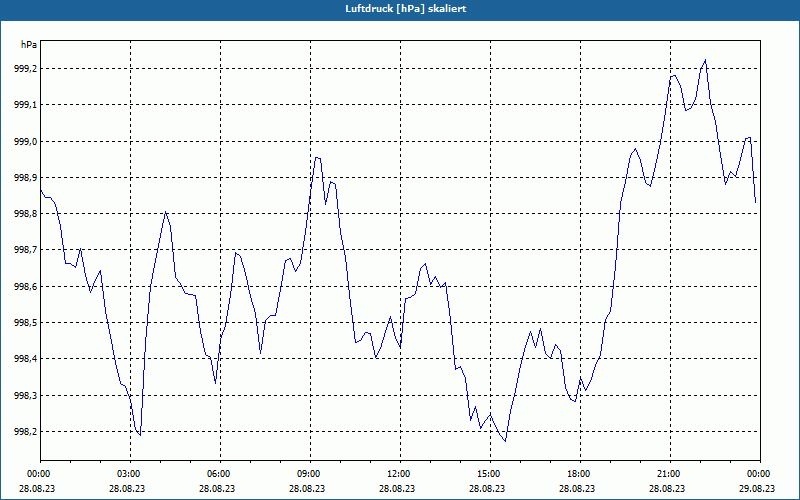Click the 15:00 time axis label
The image size is (800, 500).
(x=490, y=474)
